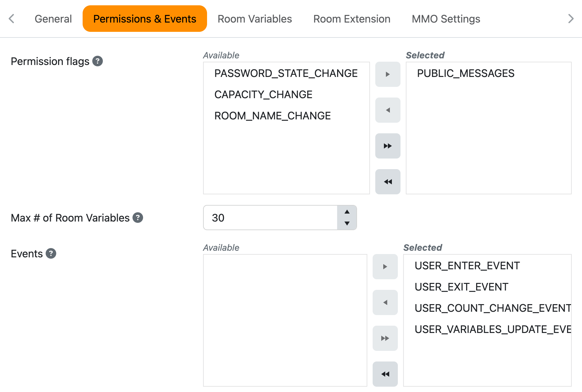
Task: Open the Room Variables tab
Action: pyautogui.click(x=254, y=19)
